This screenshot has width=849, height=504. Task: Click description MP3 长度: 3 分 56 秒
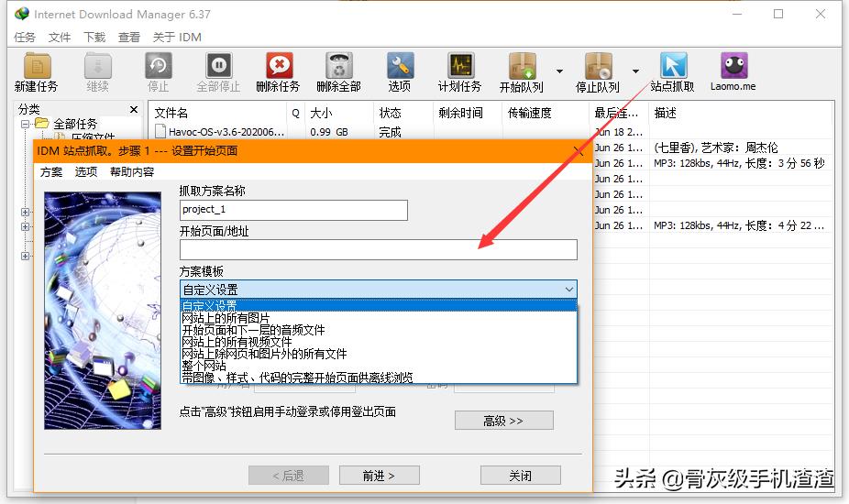739,163
